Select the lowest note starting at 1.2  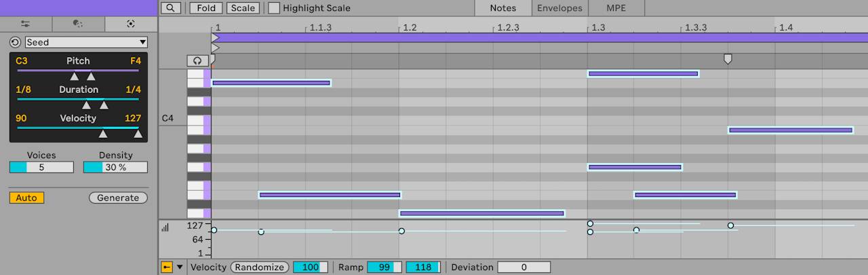click(x=482, y=213)
